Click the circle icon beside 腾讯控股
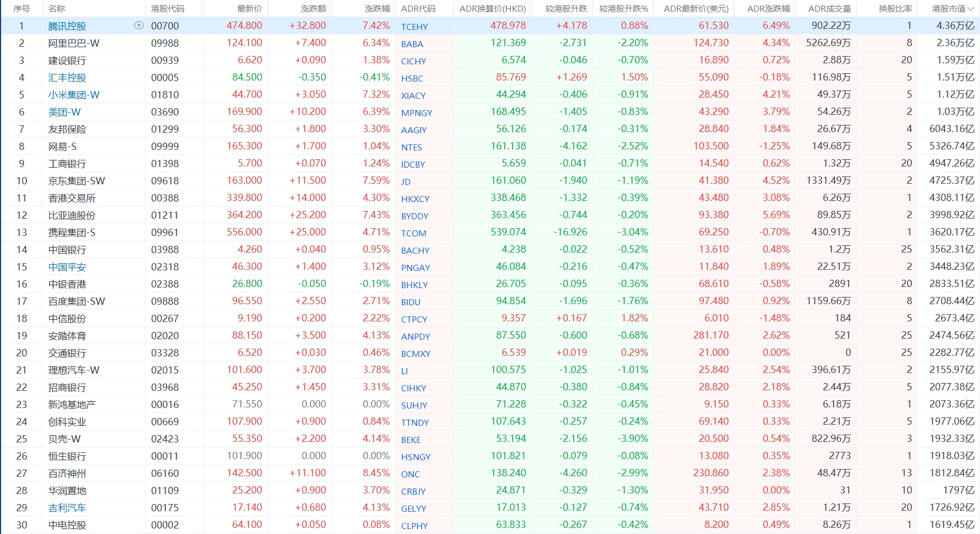Viewport: 980px width, 534px height. pos(139,26)
